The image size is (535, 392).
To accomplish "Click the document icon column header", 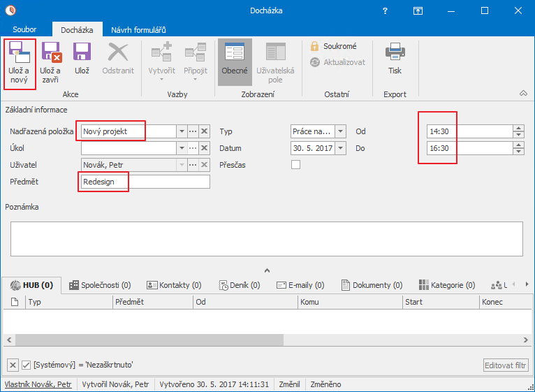I will (15, 302).
